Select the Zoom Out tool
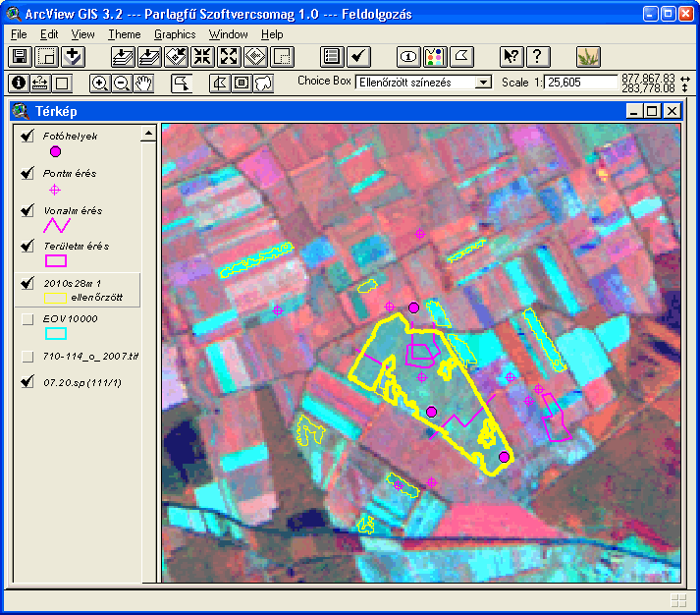Screen dimensions: 700x615 point(122,84)
